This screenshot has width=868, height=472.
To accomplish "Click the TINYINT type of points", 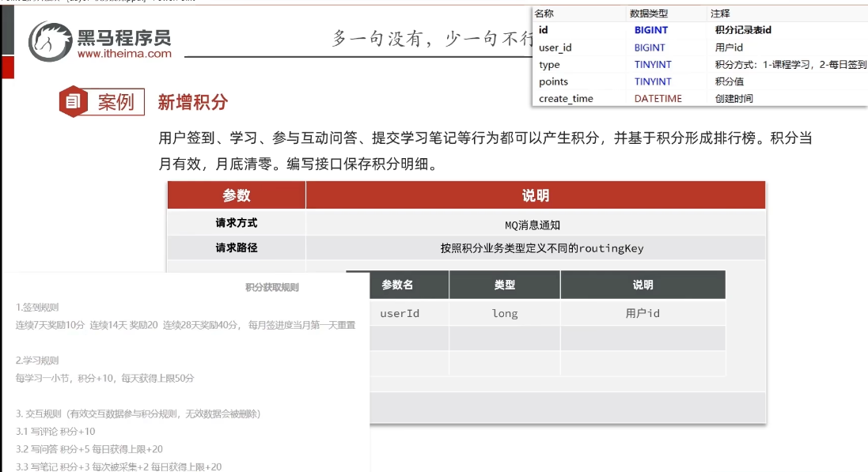I will (653, 81).
